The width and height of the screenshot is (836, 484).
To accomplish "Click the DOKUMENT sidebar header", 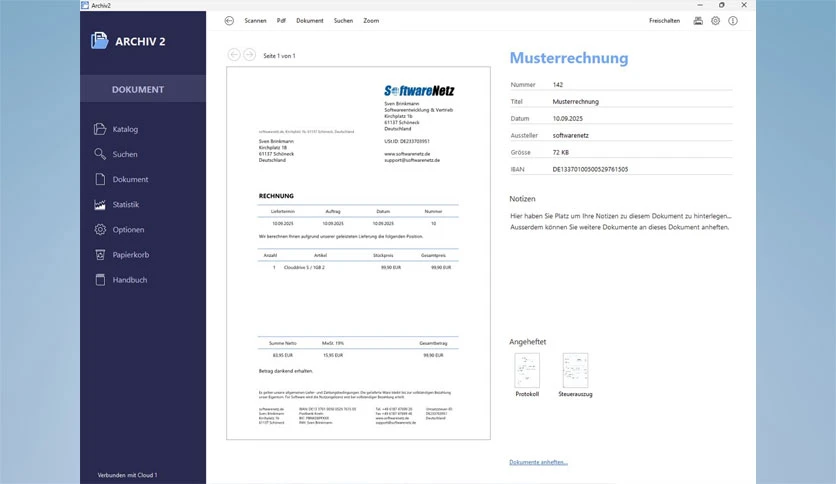I will (143, 88).
